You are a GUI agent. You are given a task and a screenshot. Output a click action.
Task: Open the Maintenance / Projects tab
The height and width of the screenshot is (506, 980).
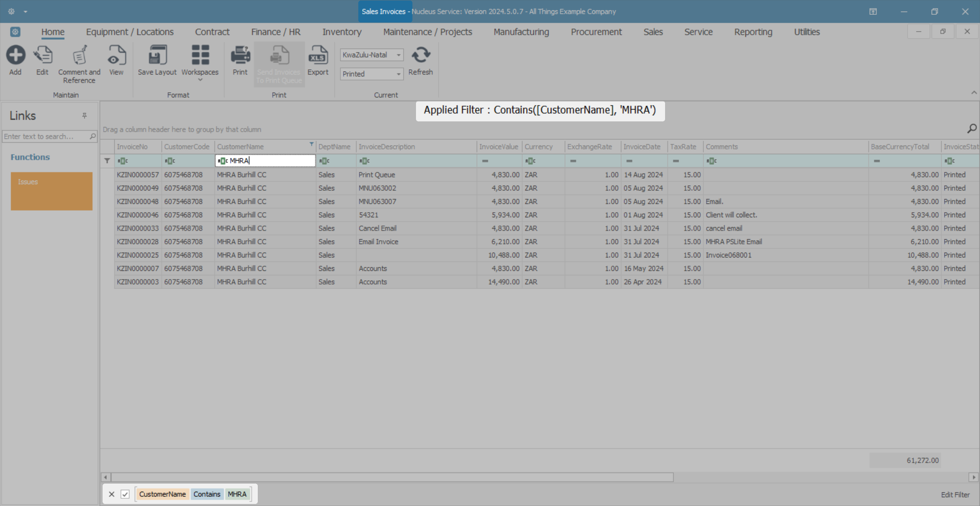click(x=428, y=32)
